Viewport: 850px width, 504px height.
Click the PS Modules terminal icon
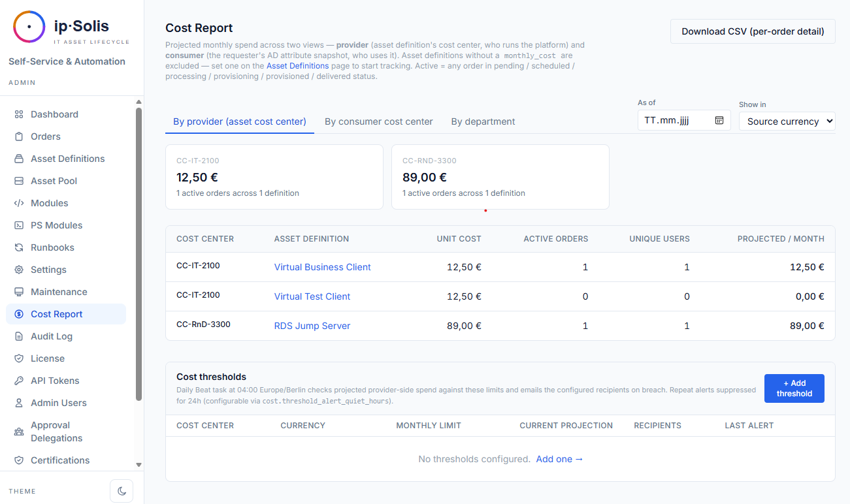pyautogui.click(x=19, y=225)
